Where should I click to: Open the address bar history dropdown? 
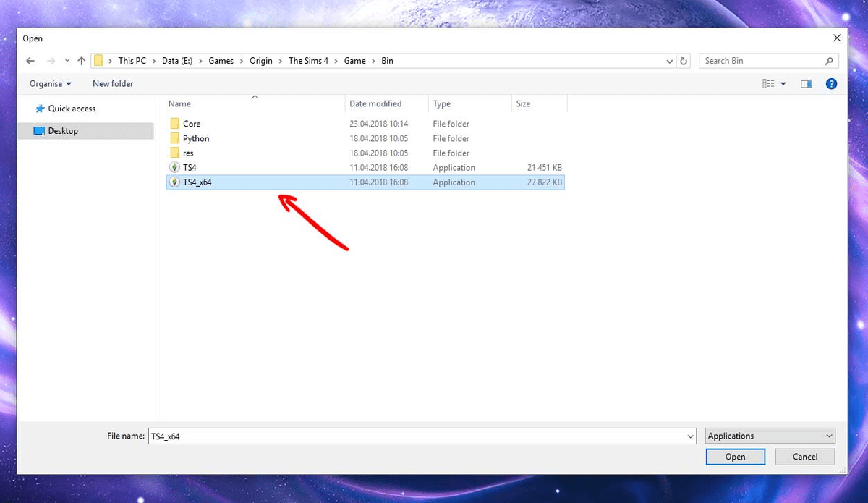pos(669,61)
